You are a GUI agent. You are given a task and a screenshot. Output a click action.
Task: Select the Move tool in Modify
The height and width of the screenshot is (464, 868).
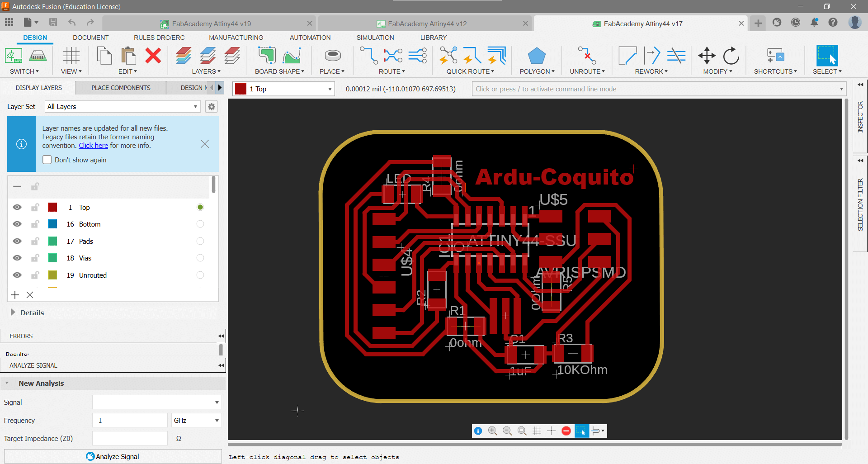coord(707,56)
